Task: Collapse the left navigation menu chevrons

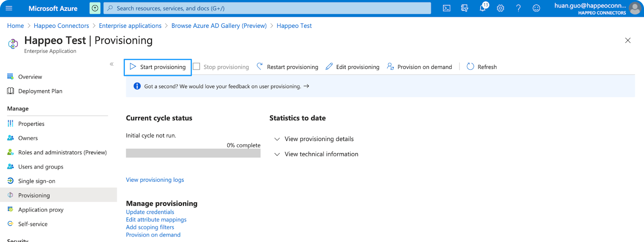Action: (x=112, y=64)
